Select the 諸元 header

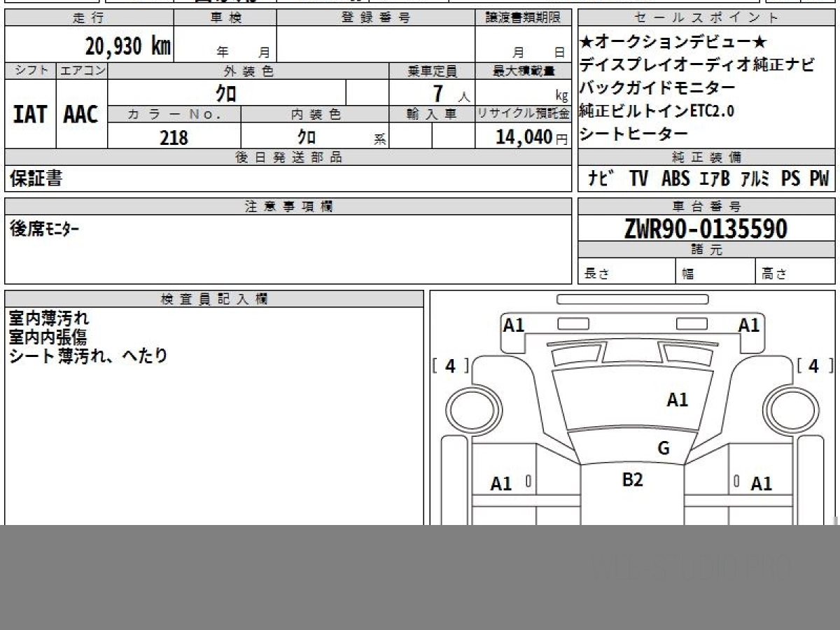707,250
